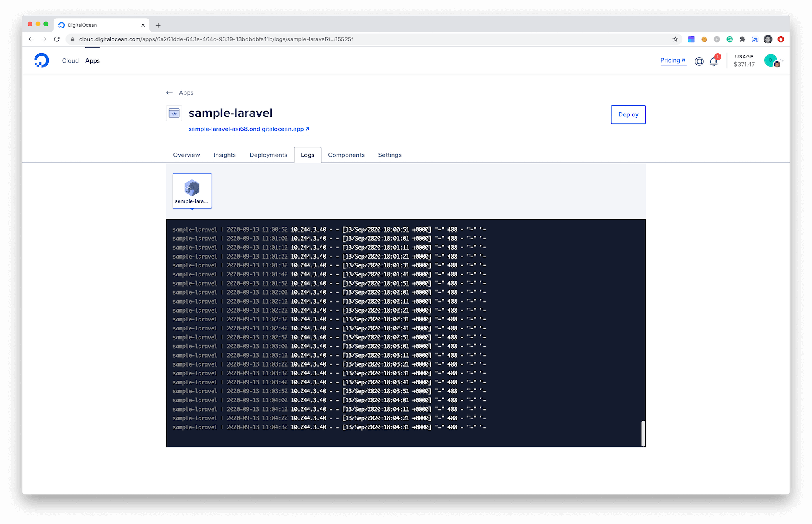Image resolution: width=812 pixels, height=524 pixels.
Task: Select the Logs tab
Action: coord(307,155)
